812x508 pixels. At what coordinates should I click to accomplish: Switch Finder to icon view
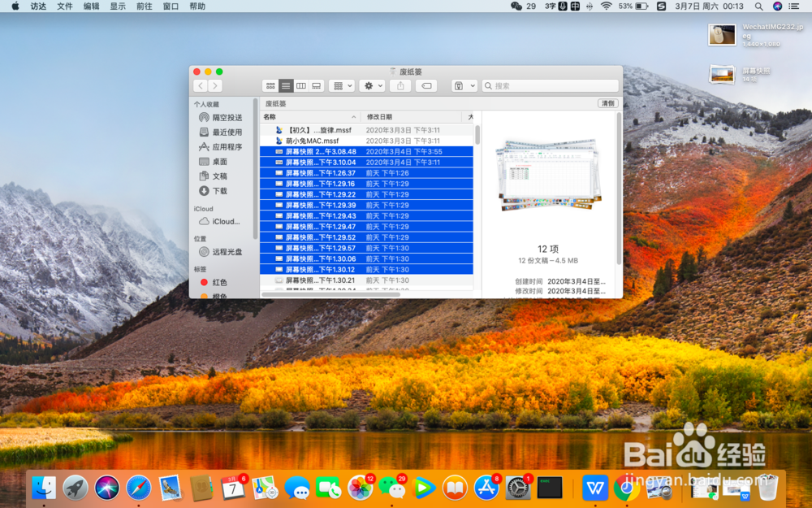270,86
